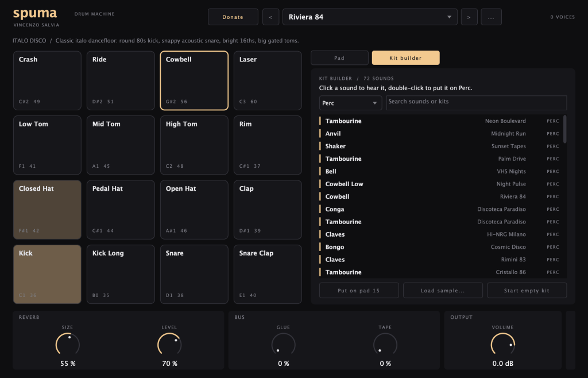Click the bus Glue knob

pyautogui.click(x=284, y=344)
